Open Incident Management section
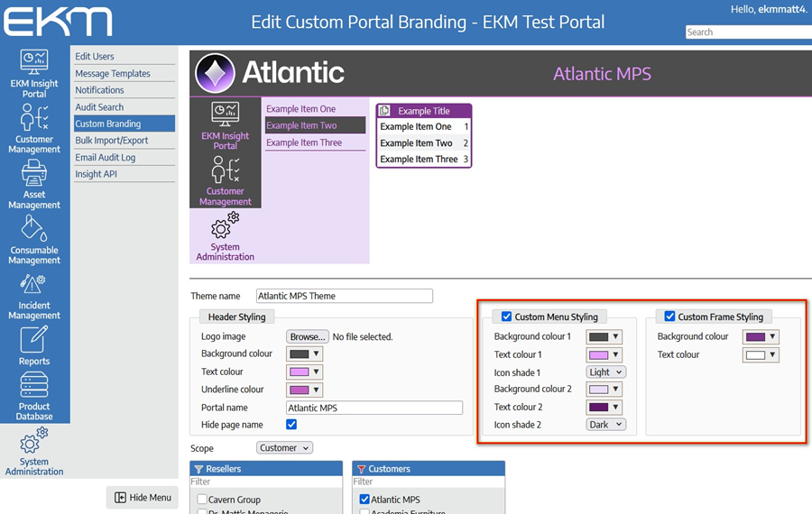The height and width of the screenshot is (514, 812). [x=34, y=295]
